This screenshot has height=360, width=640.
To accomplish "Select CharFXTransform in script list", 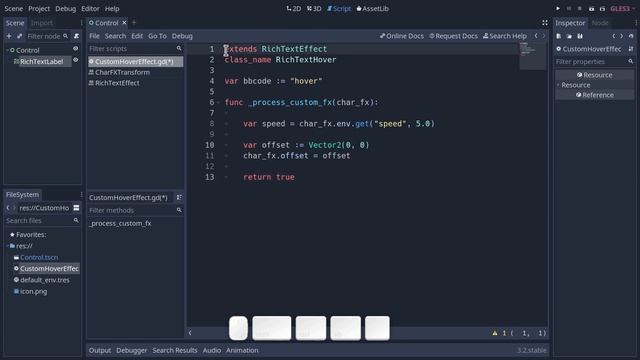I will [x=122, y=72].
